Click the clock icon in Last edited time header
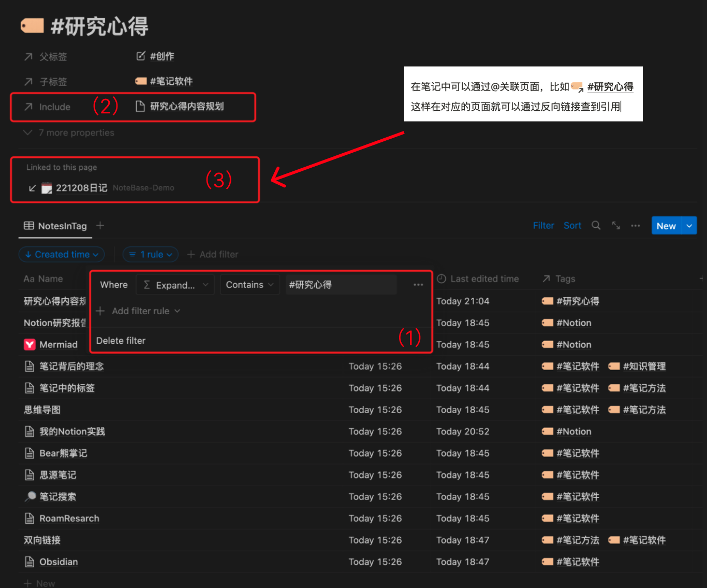Image resolution: width=707 pixels, height=588 pixels. pyautogui.click(x=441, y=279)
